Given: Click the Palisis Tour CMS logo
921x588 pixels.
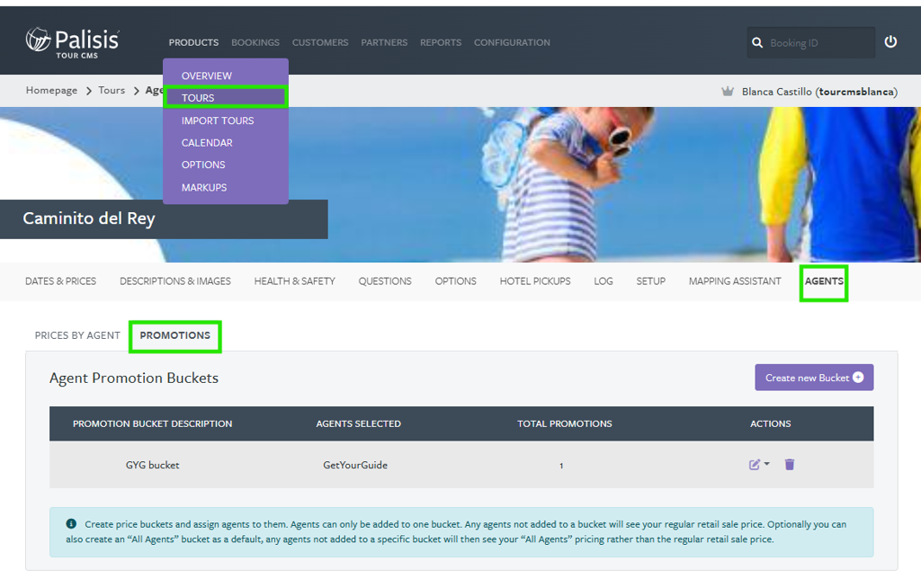Looking at the screenshot, I should pyautogui.click(x=73, y=43).
